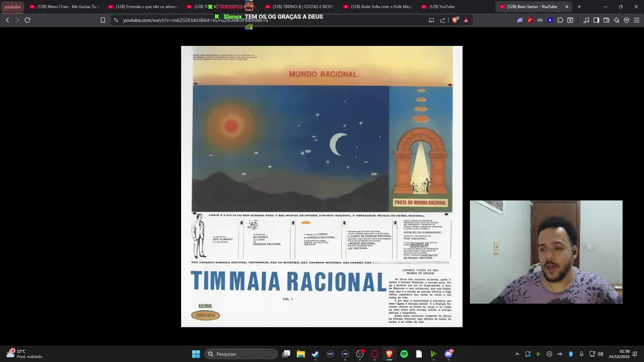
Task: Open a new tab with the plus button
Action: pyautogui.click(x=579, y=7)
